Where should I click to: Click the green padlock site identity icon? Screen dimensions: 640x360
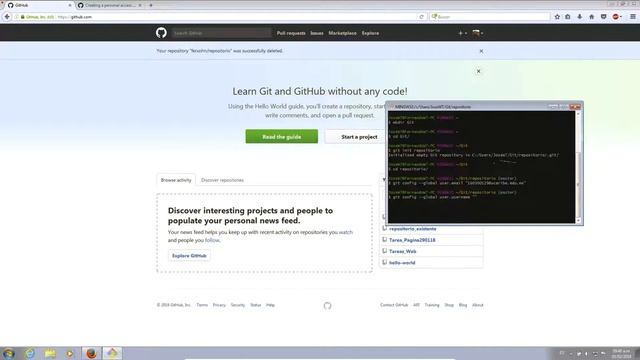pos(23,17)
